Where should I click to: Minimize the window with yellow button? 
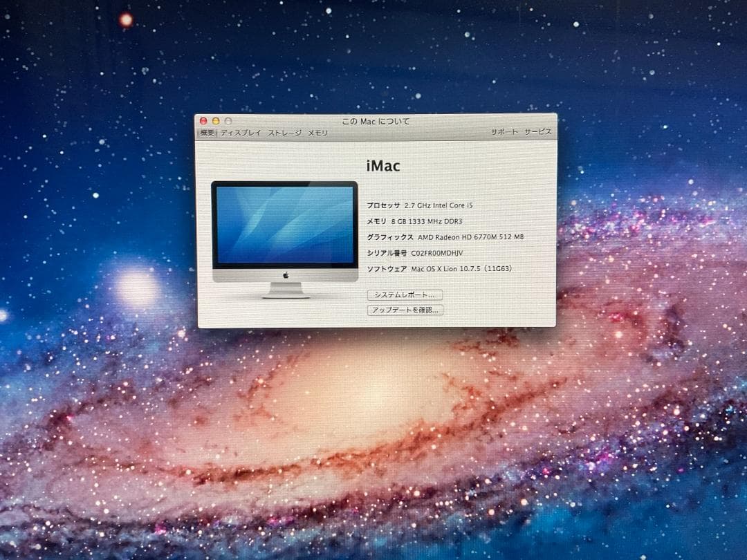tap(216, 121)
